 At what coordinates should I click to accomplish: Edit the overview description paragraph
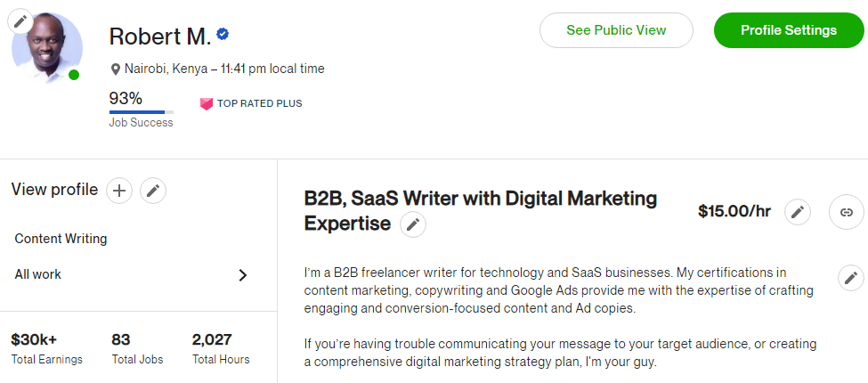pos(851,278)
